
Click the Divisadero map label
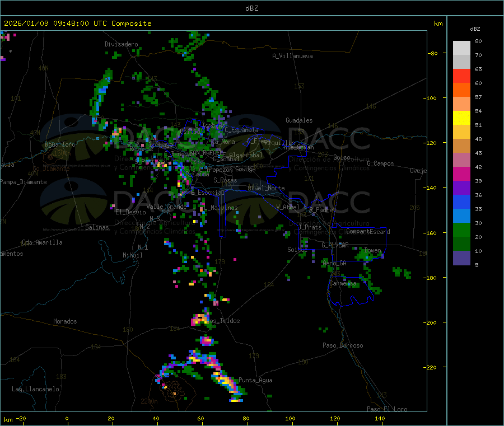[x=121, y=44]
